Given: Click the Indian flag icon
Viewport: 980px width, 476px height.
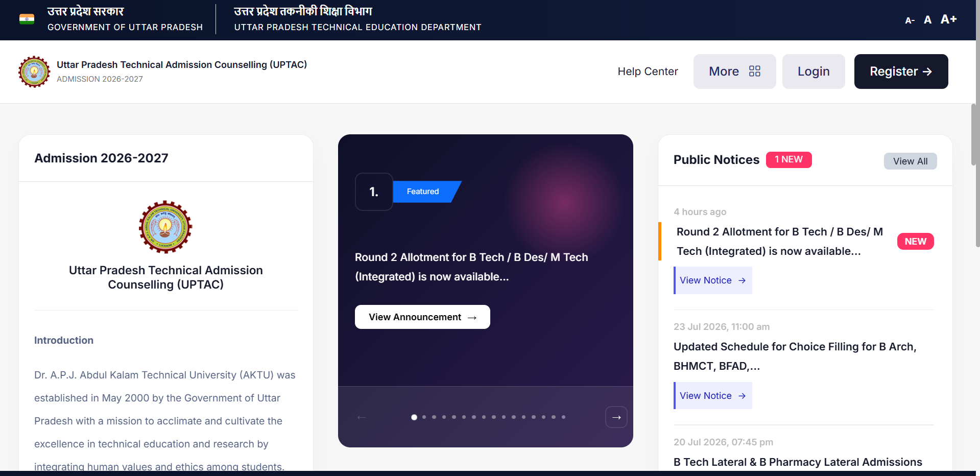Looking at the screenshot, I should tap(27, 19).
